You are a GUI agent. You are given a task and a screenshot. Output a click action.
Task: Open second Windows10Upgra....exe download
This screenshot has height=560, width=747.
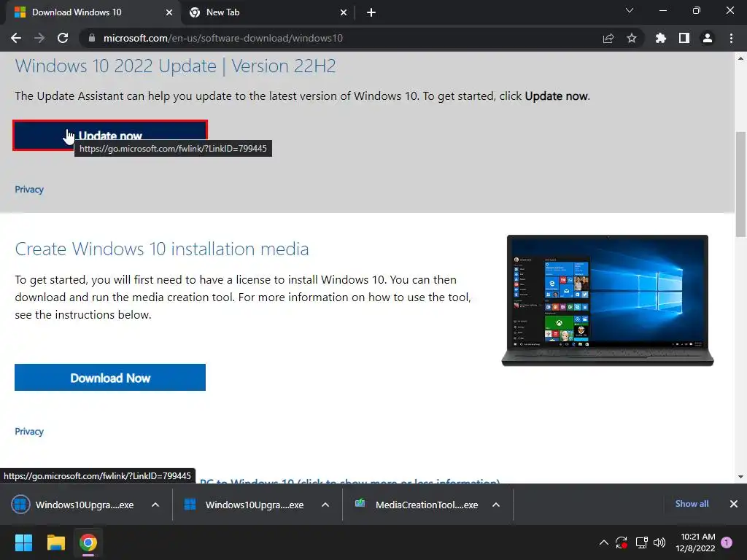pyautogui.click(x=244, y=505)
